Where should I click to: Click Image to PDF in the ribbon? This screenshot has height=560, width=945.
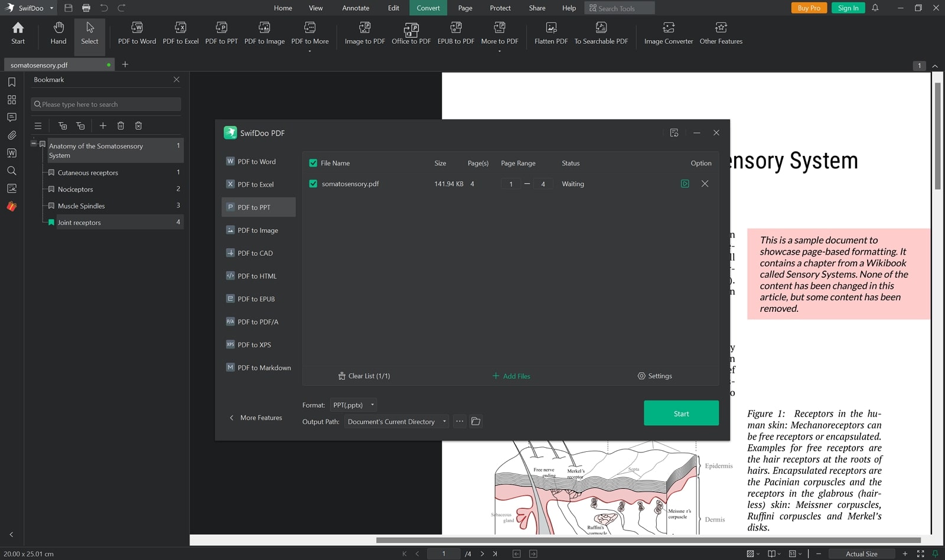coord(365,34)
